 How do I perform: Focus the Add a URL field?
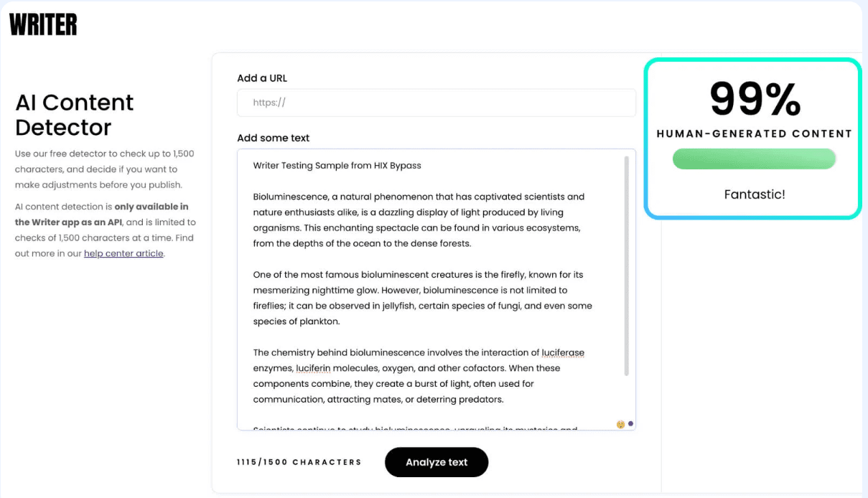tap(437, 103)
